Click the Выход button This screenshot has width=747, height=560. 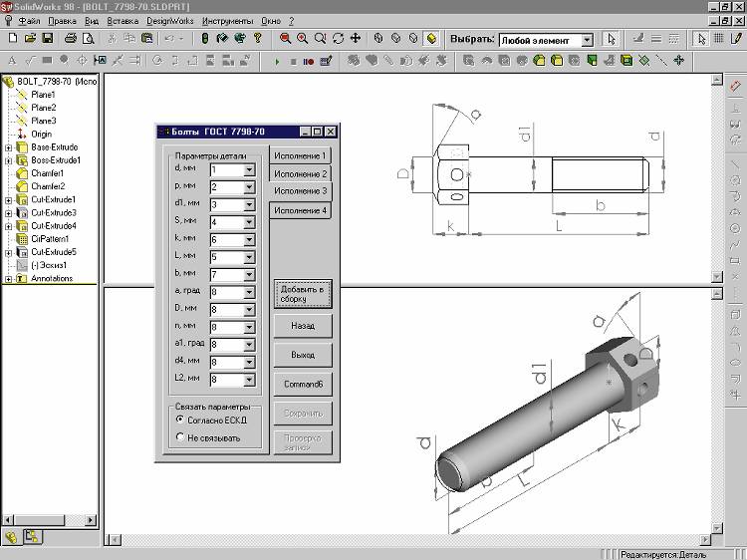(x=303, y=355)
